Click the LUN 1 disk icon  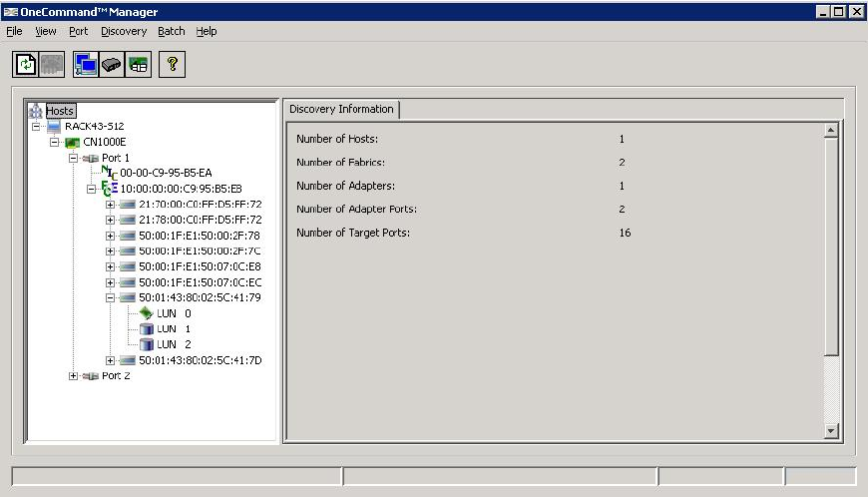coord(146,329)
